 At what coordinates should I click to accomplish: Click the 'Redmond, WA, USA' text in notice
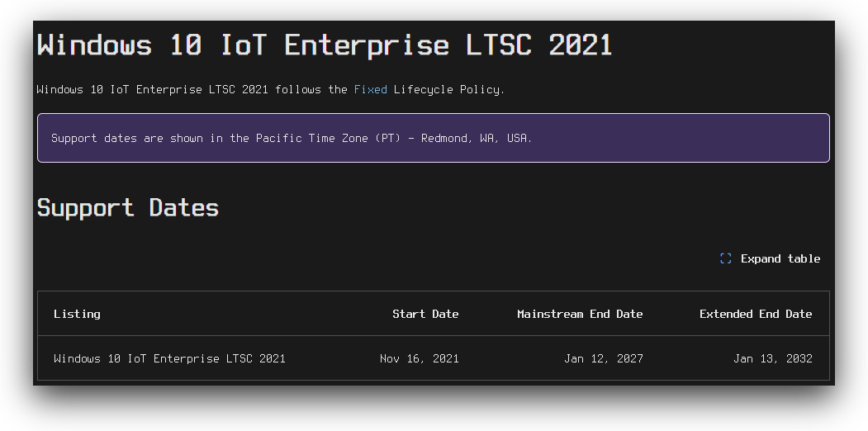click(477, 138)
